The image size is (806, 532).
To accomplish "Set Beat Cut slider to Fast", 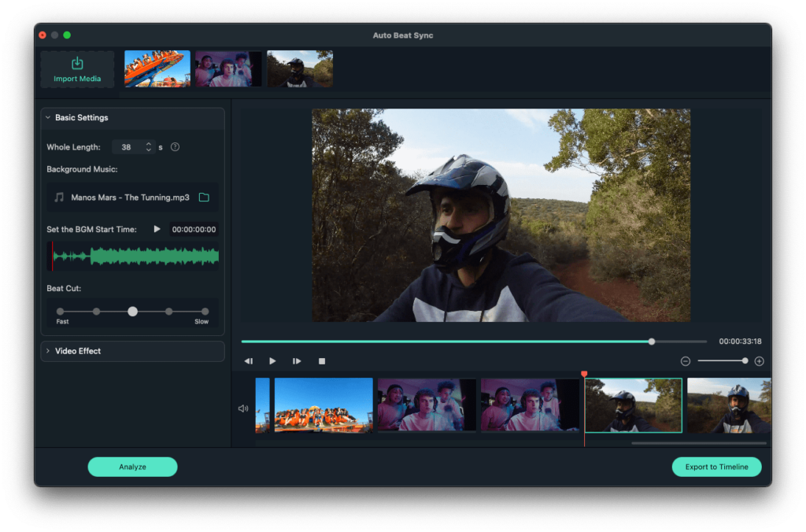I will (60, 312).
